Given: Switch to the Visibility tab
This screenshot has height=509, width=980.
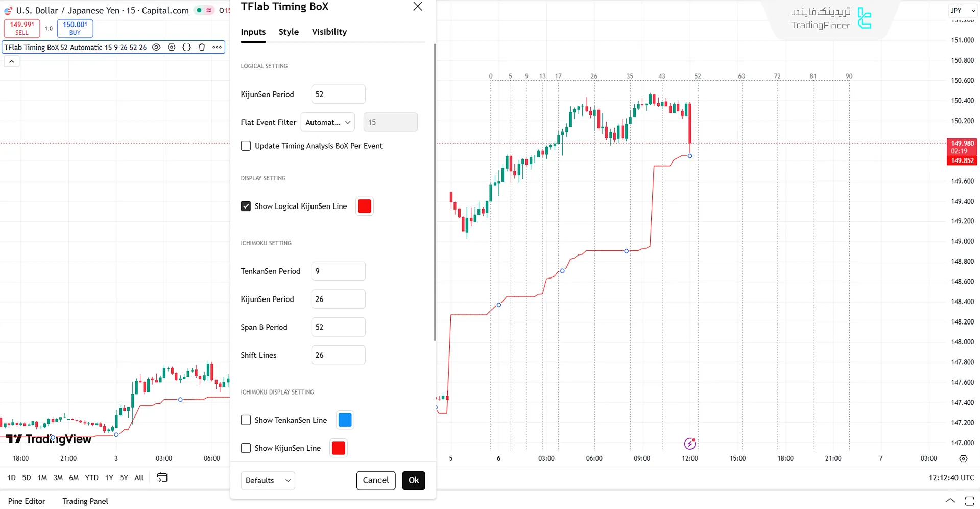Looking at the screenshot, I should click(x=329, y=32).
